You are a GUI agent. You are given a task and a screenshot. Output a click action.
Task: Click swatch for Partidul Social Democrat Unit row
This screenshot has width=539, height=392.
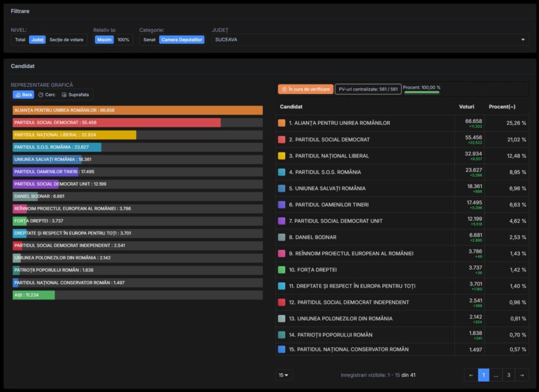[x=281, y=221]
